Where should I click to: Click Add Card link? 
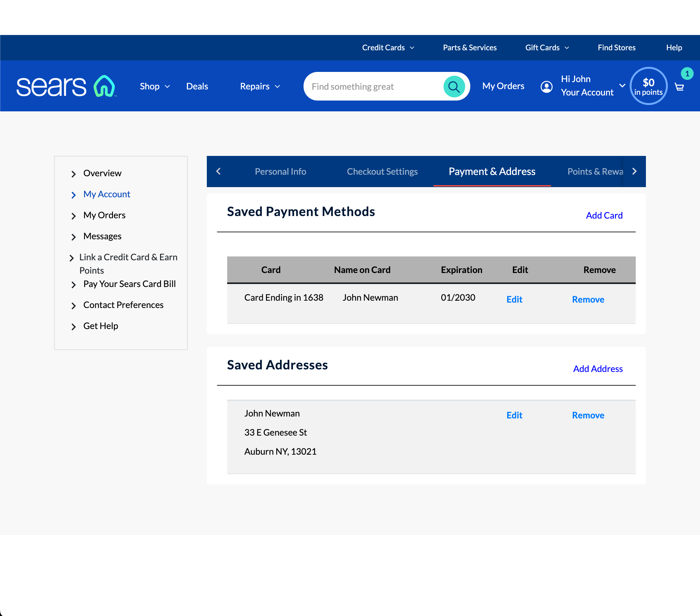coord(604,215)
